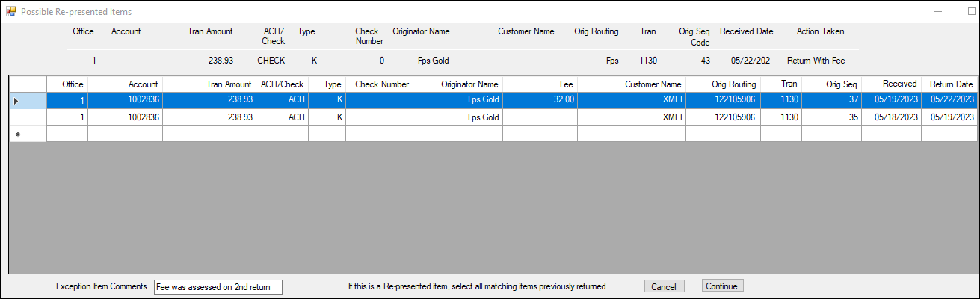Viewport: 980px width, 299px height.
Task: Click Received date 05/19/2023 cell
Action: point(891,100)
